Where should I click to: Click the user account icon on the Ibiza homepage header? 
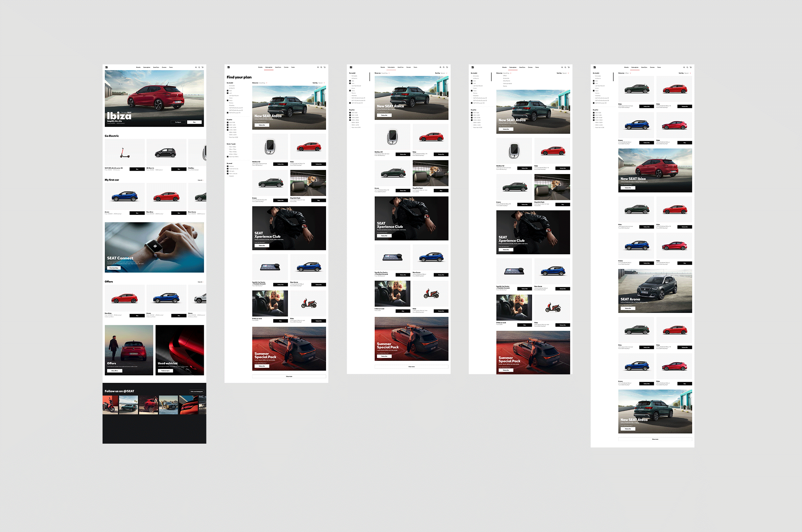(x=196, y=67)
